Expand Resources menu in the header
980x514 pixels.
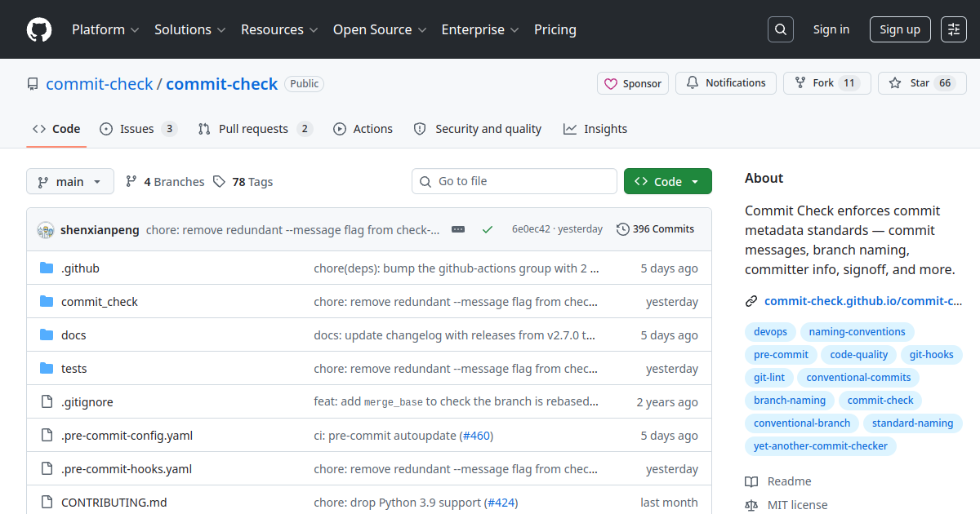click(278, 29)
